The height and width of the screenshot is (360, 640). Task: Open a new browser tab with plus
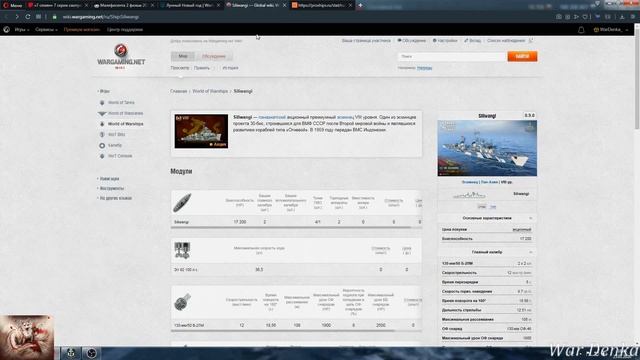click(360, 5)
